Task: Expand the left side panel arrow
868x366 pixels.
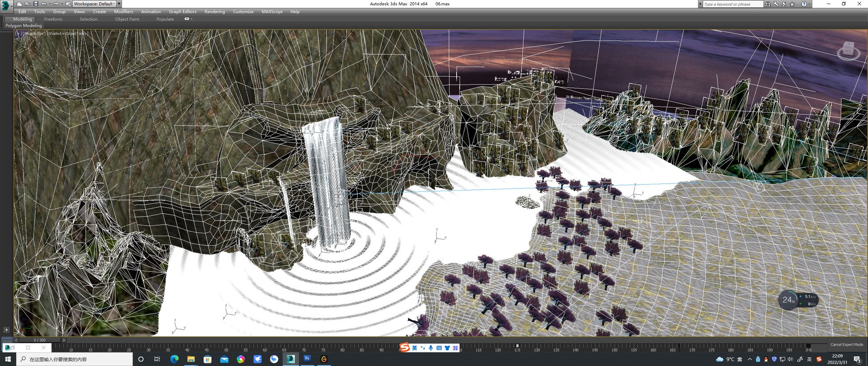Action: (6, 330)
